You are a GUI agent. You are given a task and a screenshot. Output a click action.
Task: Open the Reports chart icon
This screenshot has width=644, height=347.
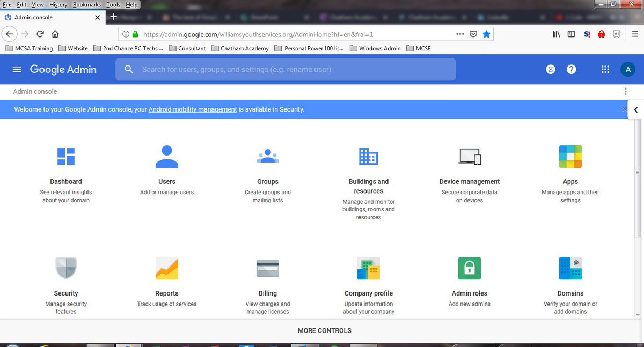pyautogui.click(x=167, y=268)
